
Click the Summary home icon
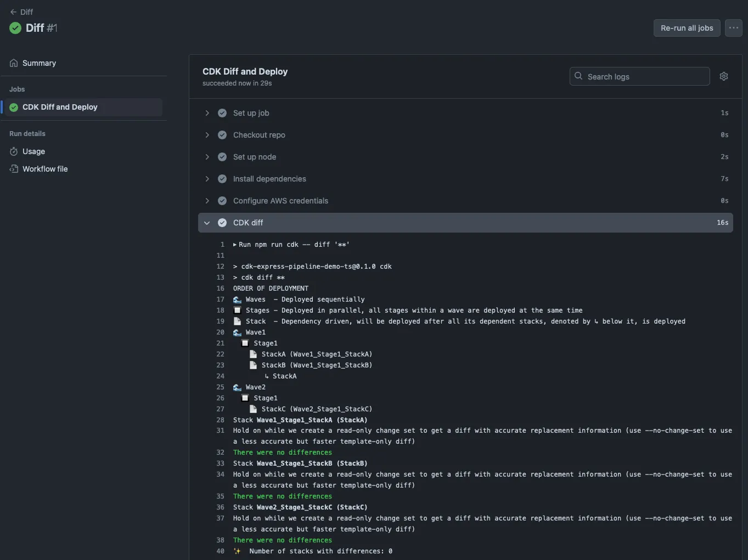tap(14, 63)
